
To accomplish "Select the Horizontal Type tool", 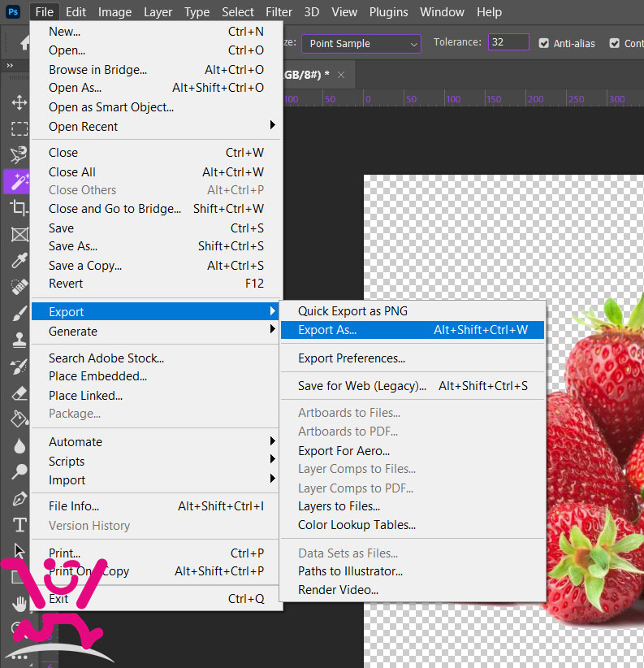I will [x=19, y=525].
